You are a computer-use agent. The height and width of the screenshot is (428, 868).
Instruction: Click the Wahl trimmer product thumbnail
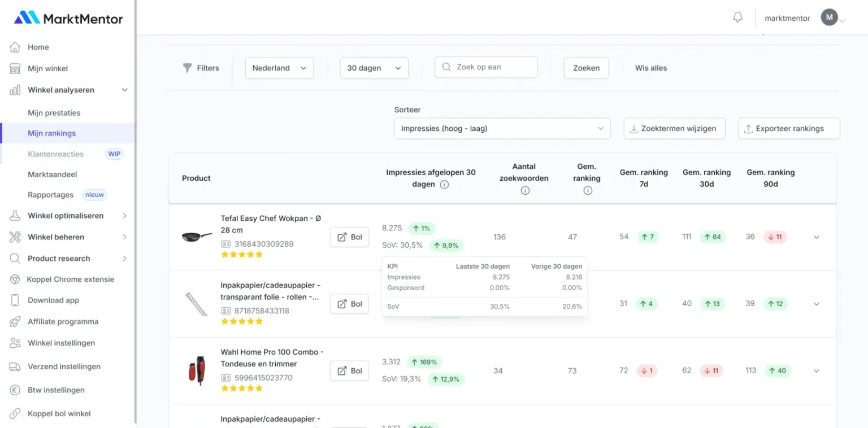coord(197,370)
